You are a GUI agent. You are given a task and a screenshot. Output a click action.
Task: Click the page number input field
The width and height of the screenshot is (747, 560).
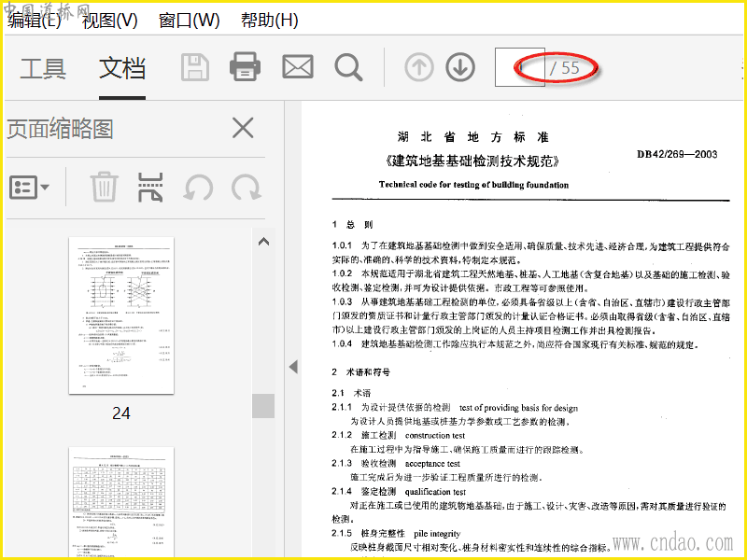(520, 67)
